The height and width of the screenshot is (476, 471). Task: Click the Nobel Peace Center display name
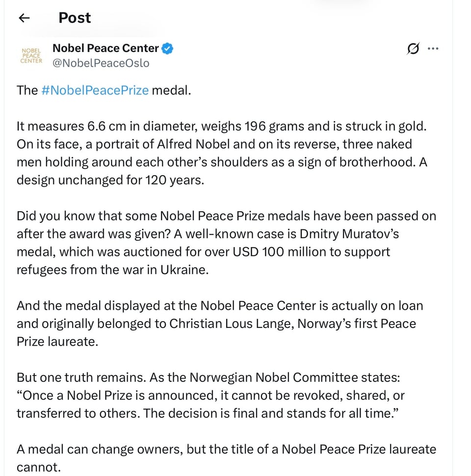click(x=105, y=48)
